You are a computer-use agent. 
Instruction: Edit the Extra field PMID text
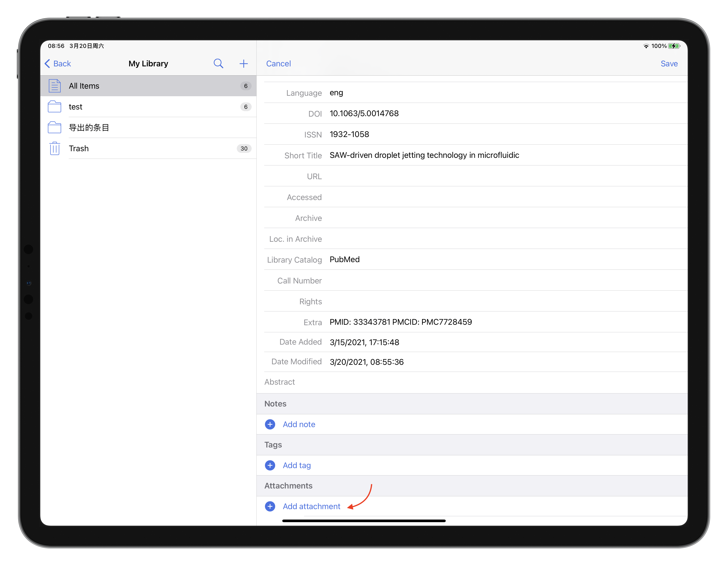(x=401, y=322)
